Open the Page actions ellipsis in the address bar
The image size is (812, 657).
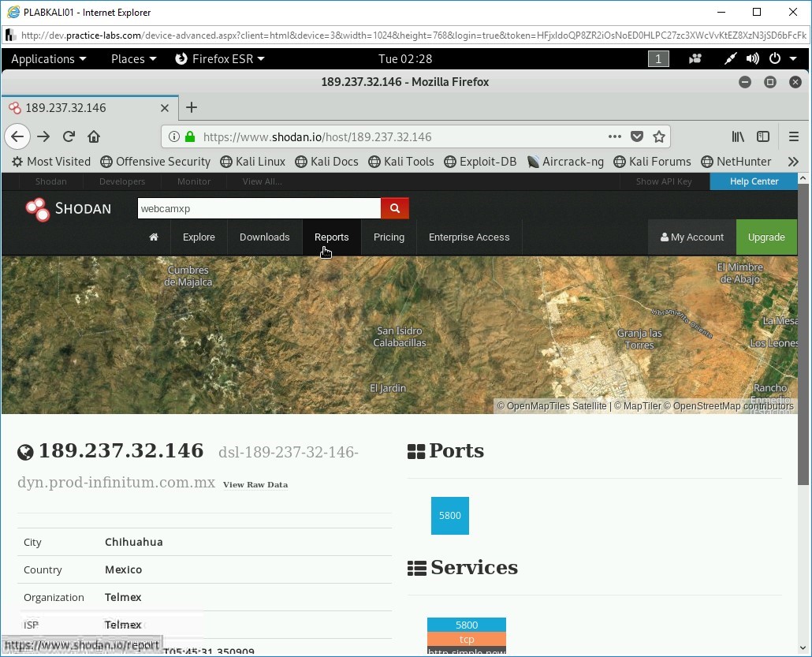[614, 136]
